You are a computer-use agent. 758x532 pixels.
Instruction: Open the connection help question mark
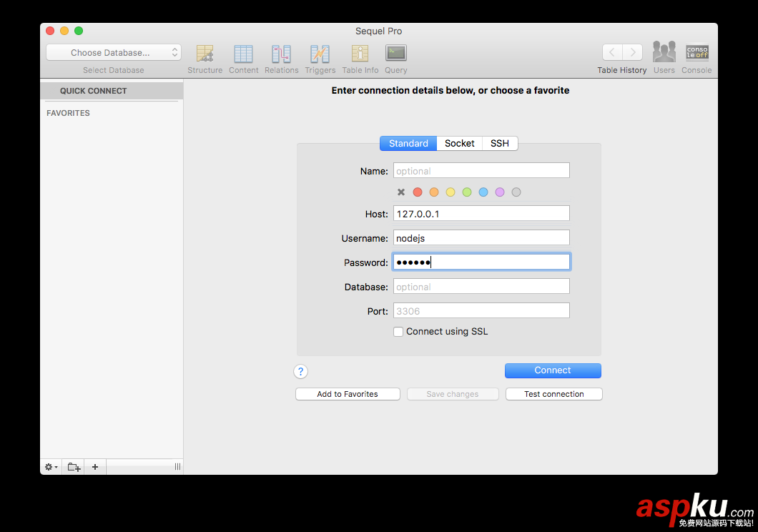click(300, 371)
